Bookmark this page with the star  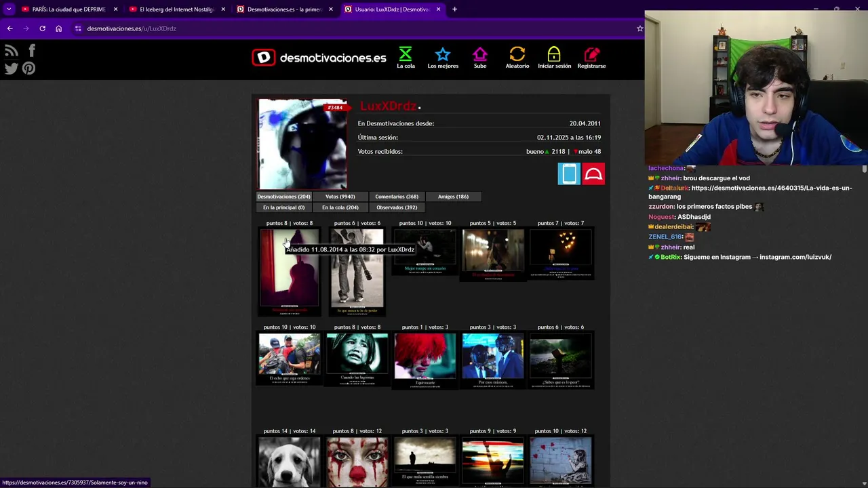[x=639, y=28]
